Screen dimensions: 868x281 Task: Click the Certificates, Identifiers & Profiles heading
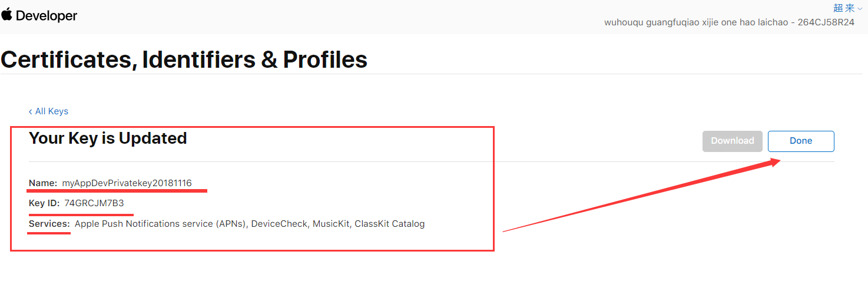(184, 59)
